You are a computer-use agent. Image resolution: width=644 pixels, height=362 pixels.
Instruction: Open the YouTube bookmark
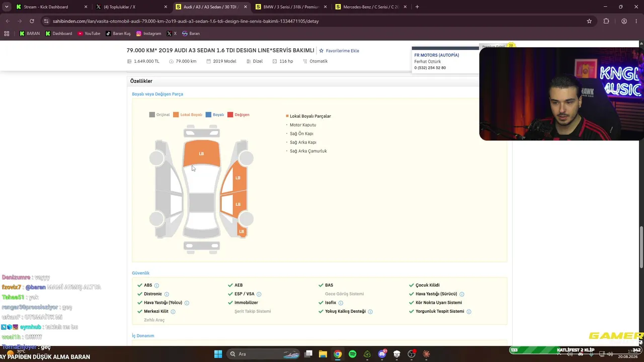[x=89, y=34]
